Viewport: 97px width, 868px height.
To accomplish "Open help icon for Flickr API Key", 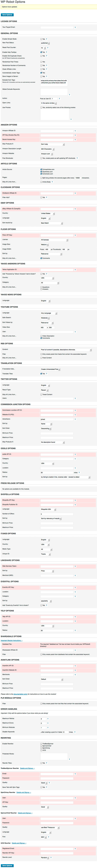I will coord(75,235).
